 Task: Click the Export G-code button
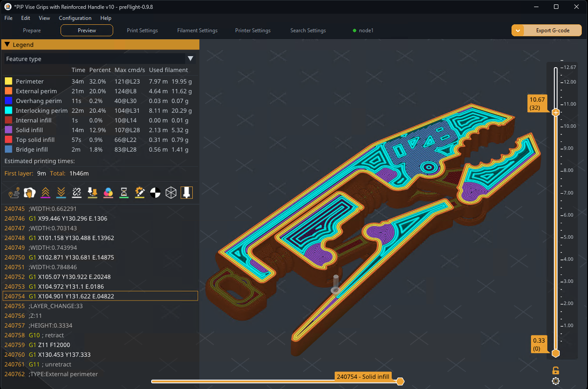552,31
